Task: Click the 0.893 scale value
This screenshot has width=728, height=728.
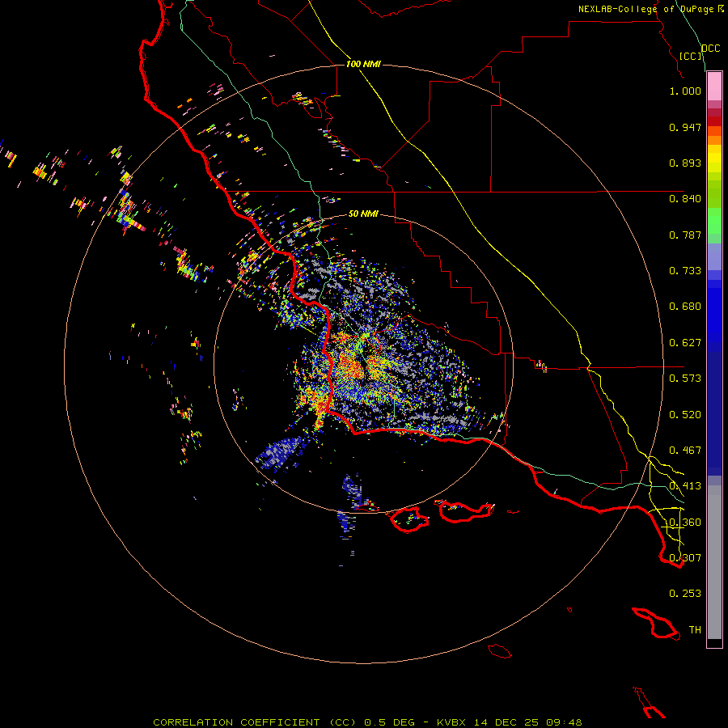Action: [685, 163]
